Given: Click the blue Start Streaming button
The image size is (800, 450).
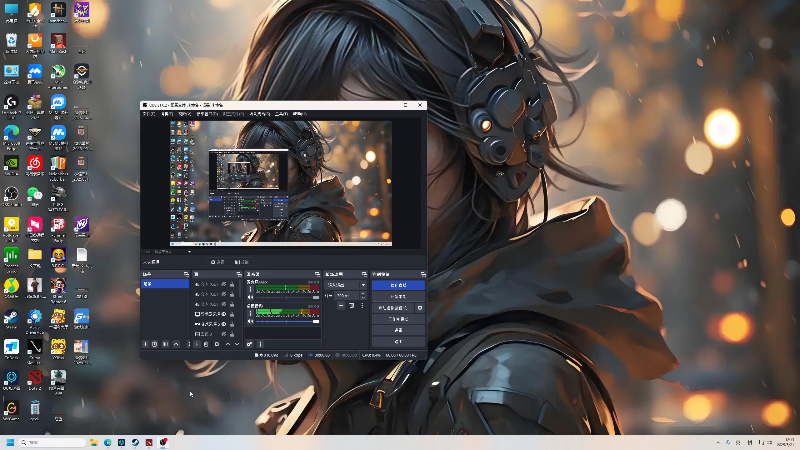Looking at the screenshot, I should [x=398, y=285].
